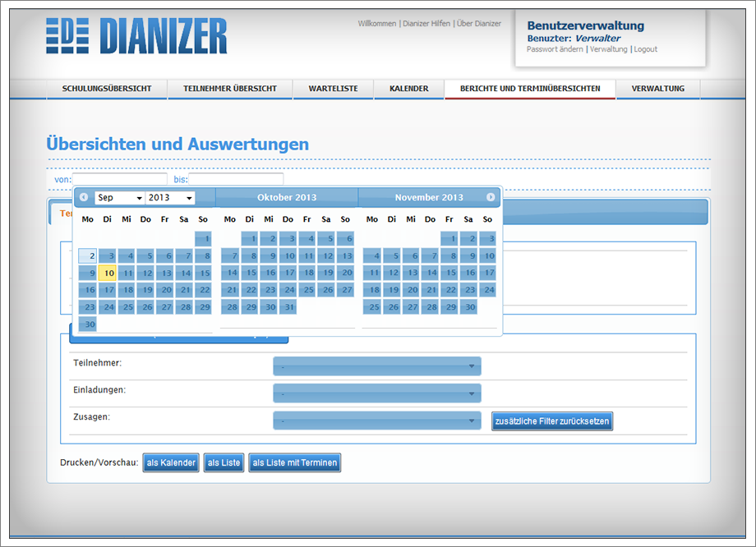Choose September 27 in datepicker

tap(164, 307)
